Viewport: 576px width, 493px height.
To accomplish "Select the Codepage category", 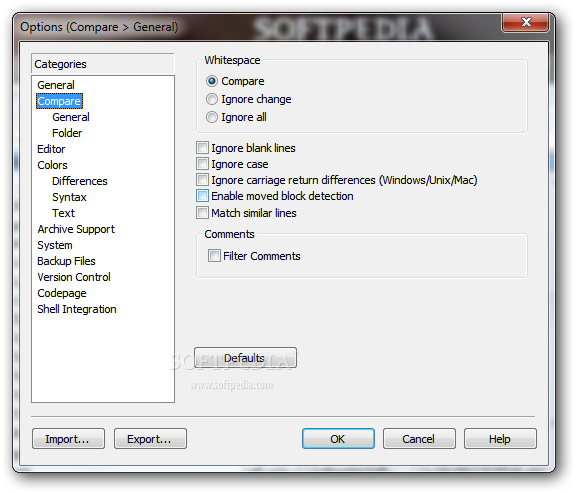I will coord(62,293).
